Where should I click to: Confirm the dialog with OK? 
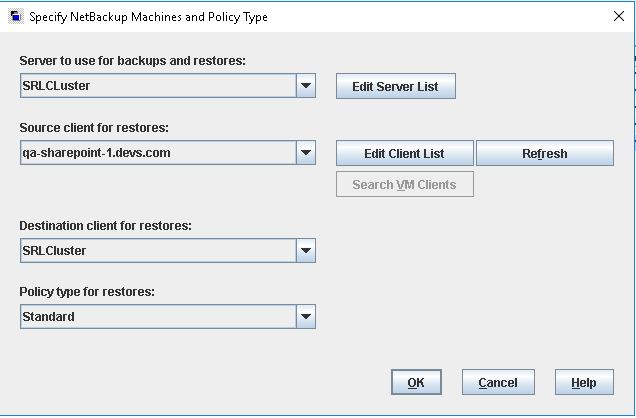[416, 382]
